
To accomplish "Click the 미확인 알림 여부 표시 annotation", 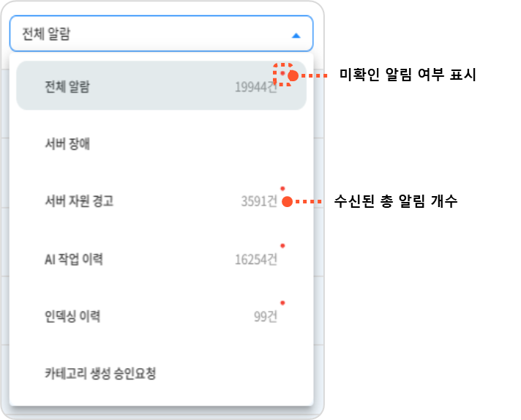I will point(408,75).
